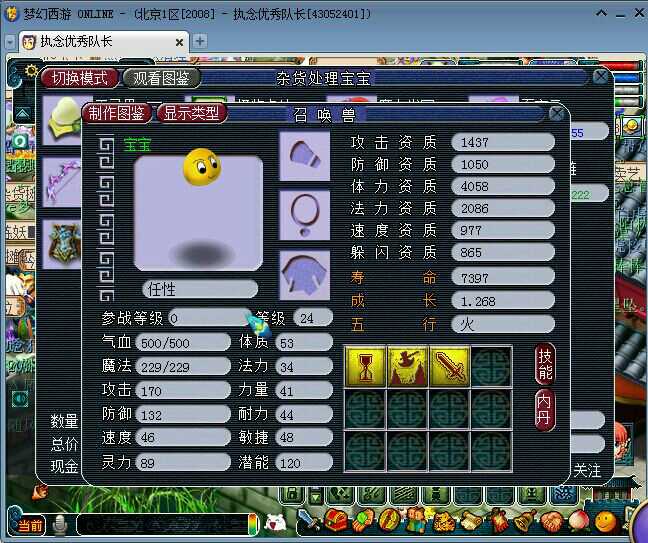This screenshot has width=648, height=543.
Task: Click the round red-gold trade icon
Action: coord(389,520)
